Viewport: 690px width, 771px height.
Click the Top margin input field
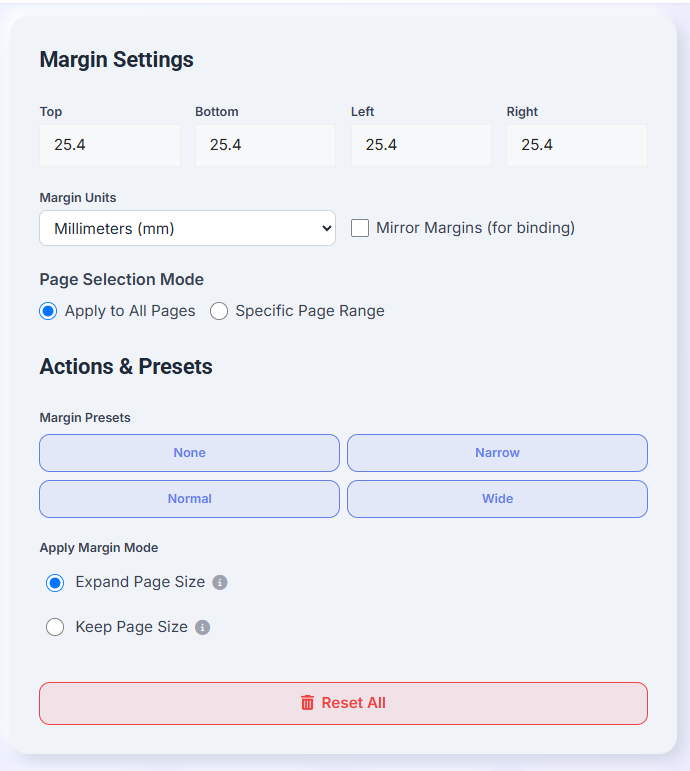tap(110, 145)
